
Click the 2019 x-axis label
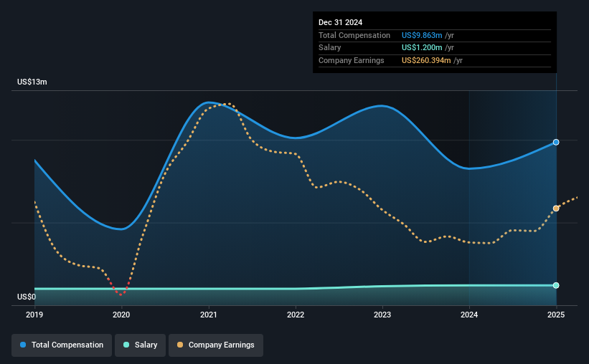point(34,315)
